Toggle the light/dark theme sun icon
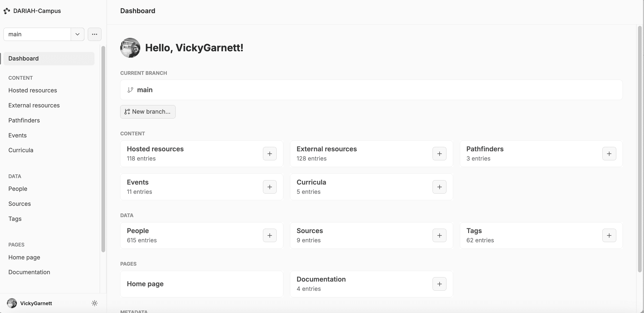This screenshot has height=313, width=644. [x=95, y=303]
